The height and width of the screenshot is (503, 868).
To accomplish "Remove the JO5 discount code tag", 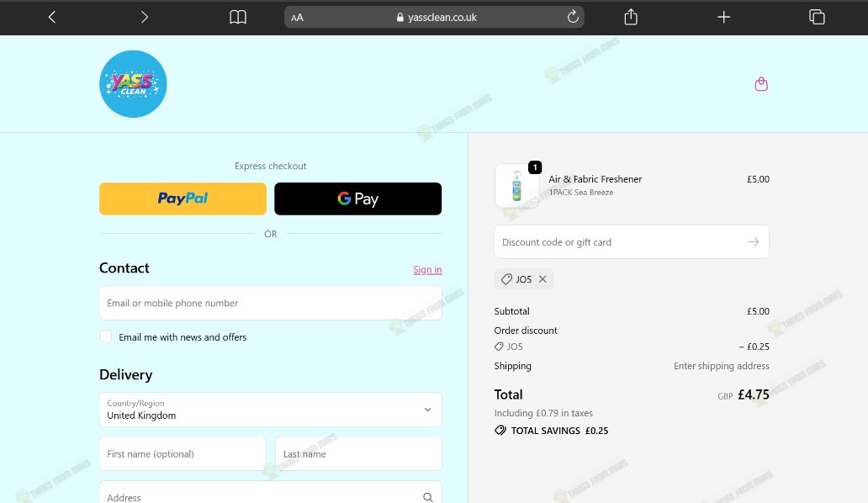I will pos(543,279).
